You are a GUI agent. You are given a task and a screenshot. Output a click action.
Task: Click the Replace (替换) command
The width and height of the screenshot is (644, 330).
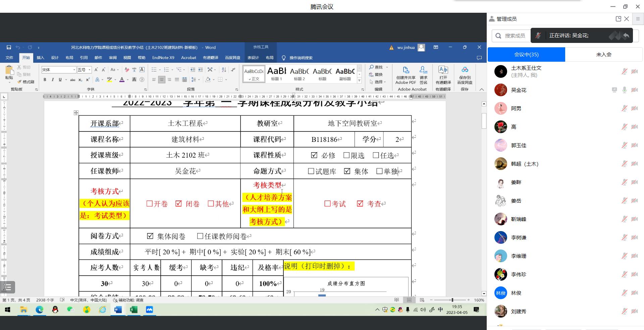378,74
